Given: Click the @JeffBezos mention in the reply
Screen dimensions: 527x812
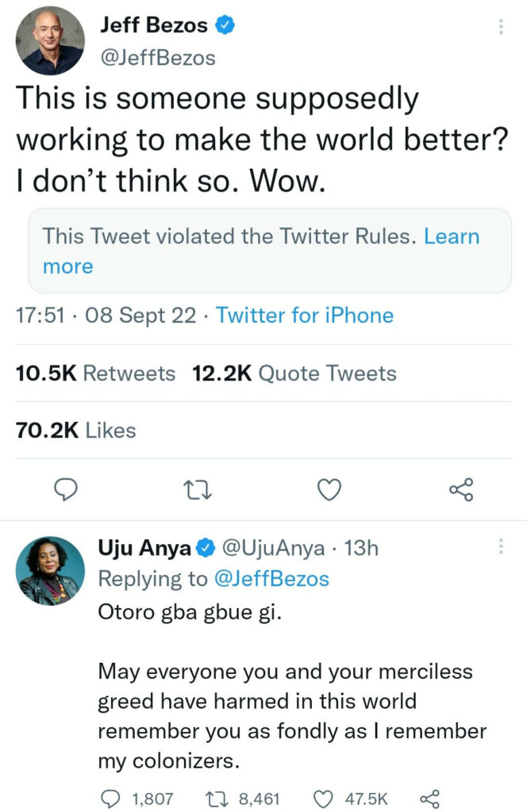Looking at the screenshot, I should (270, 579).
